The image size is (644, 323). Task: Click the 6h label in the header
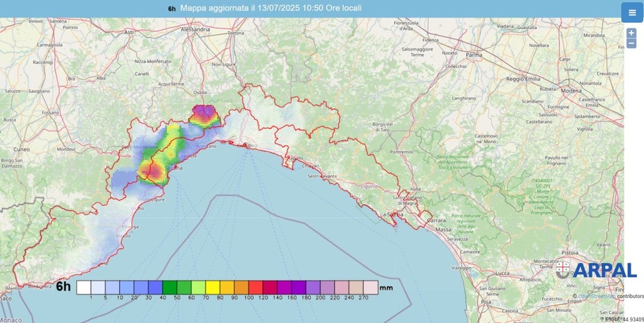pos(172,9)
